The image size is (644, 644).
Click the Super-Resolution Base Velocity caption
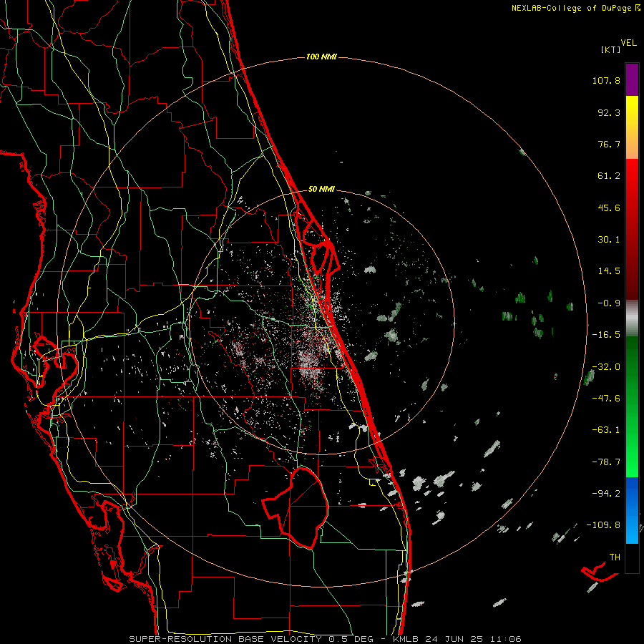click(x=325, y=639)
